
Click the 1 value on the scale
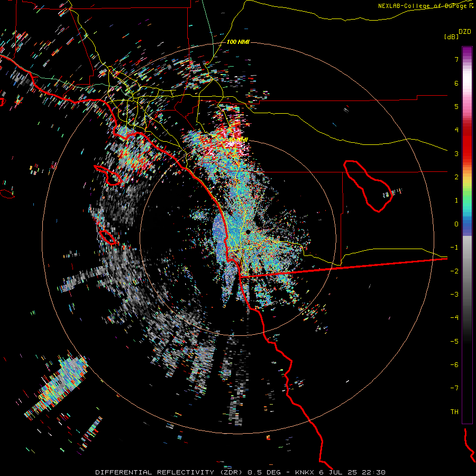(x=456, y=200)
